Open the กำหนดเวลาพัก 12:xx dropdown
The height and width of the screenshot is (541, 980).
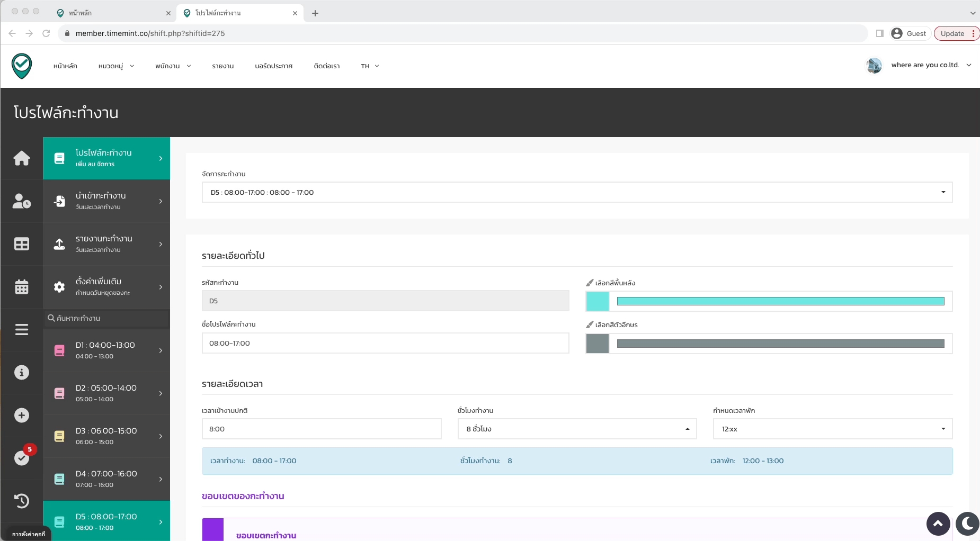tap(832, 429)
